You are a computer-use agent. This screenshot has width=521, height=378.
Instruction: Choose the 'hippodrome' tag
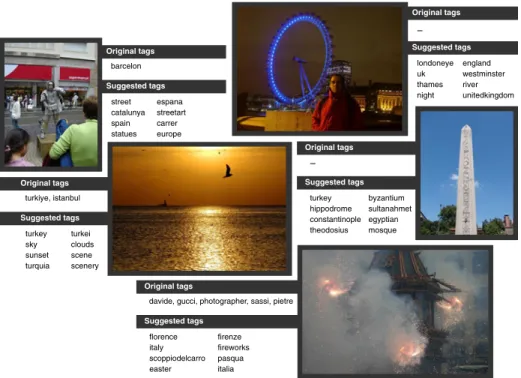tap(331, 209)
